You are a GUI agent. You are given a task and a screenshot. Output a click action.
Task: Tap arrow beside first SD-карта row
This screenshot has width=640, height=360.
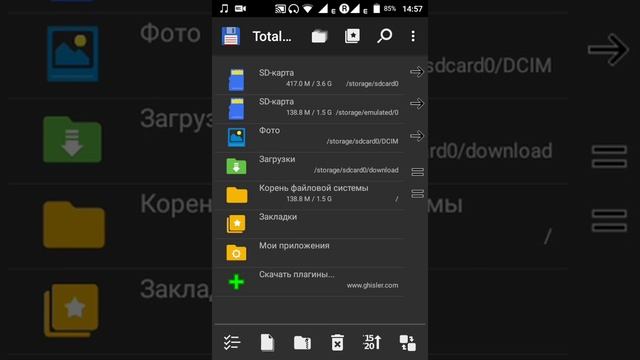(417, 72)
